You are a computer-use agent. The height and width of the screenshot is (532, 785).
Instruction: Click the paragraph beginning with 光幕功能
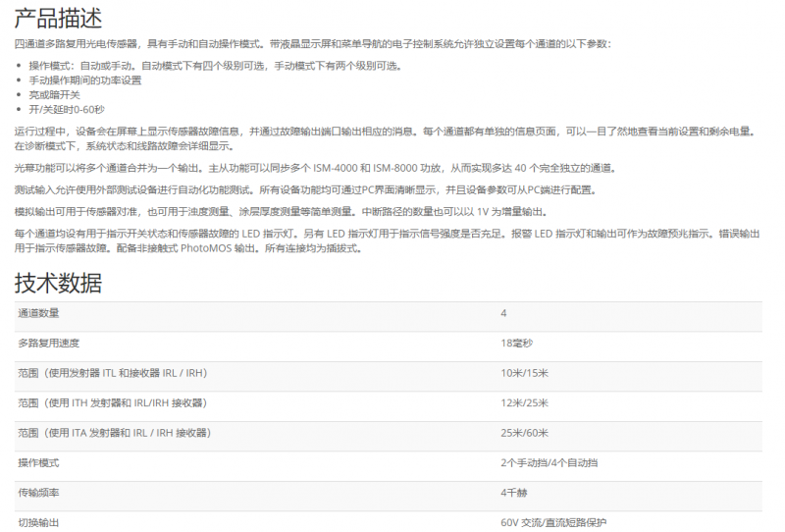314,168
